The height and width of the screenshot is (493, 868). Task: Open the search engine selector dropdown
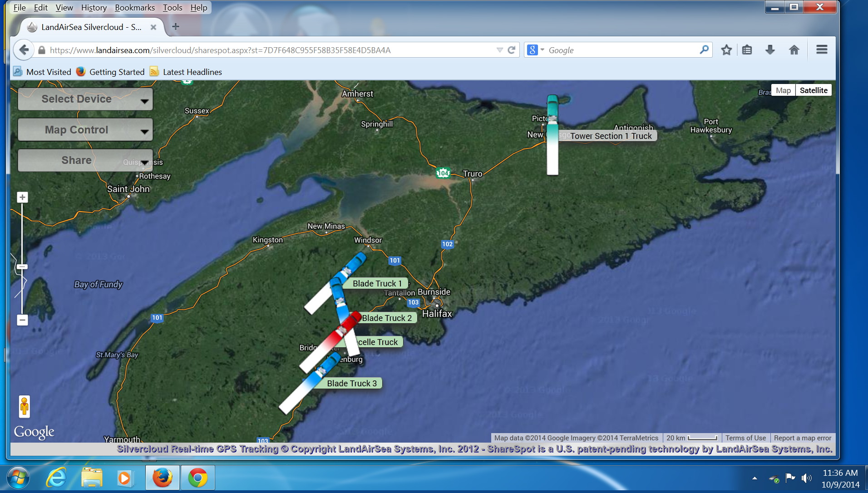click(x=542, y=50)
